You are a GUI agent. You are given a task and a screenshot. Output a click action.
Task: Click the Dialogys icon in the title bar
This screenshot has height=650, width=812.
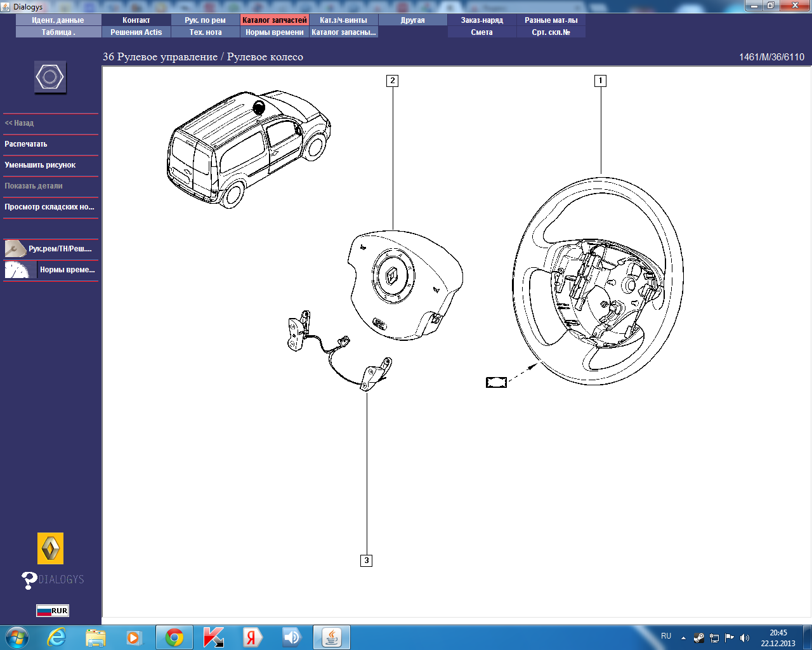[x=6, y=6]
